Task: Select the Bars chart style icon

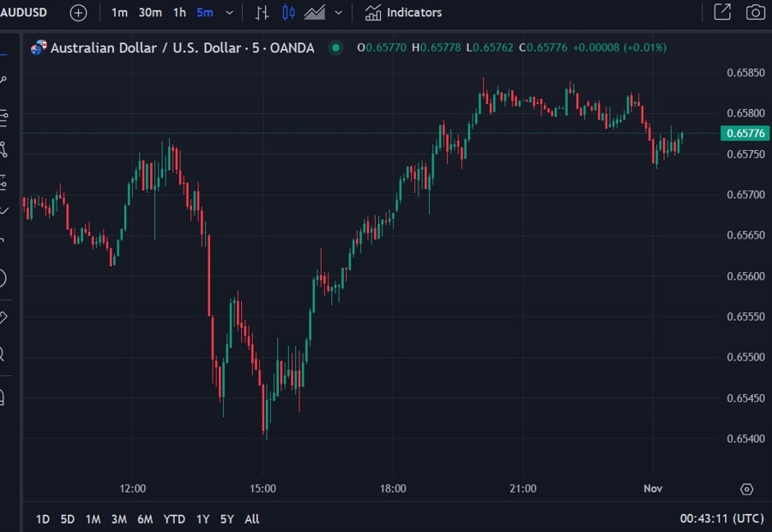Action: [x=262, y=13]
